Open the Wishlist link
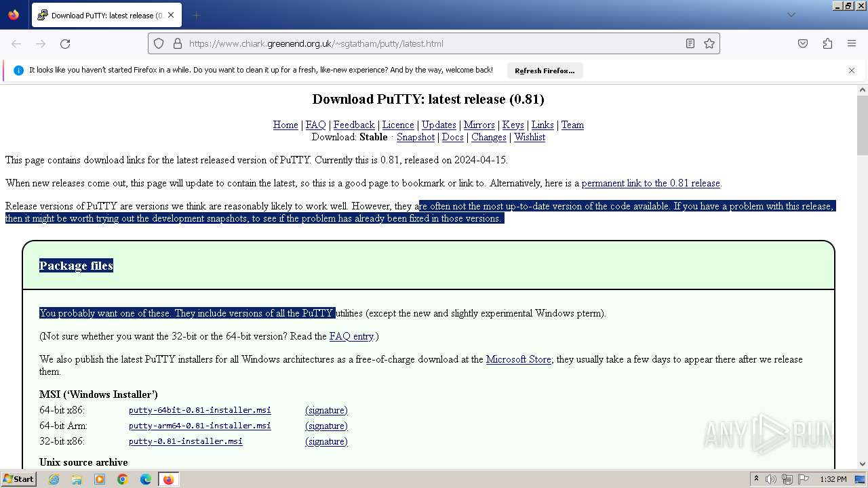 [x=530, y=137]
